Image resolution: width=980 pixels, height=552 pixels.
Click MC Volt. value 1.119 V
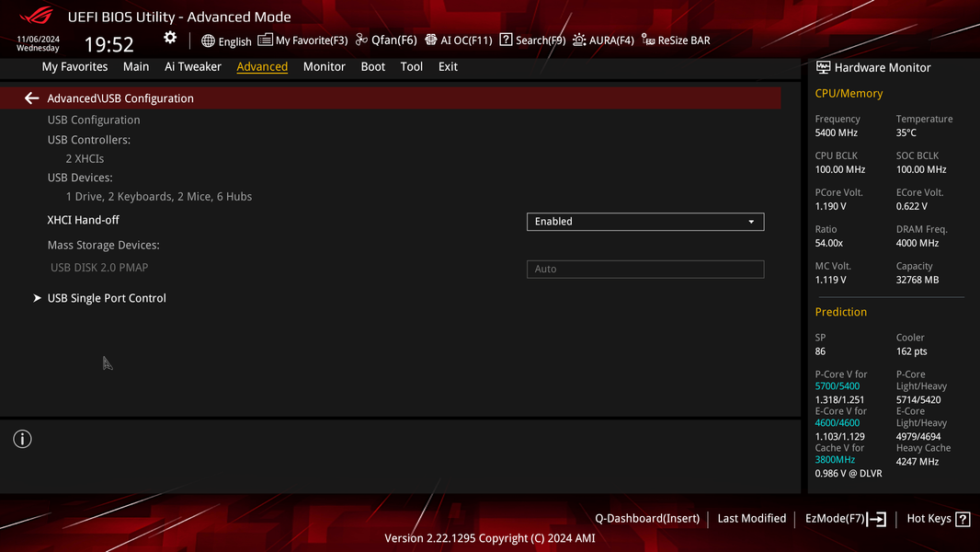pos(831,280)
